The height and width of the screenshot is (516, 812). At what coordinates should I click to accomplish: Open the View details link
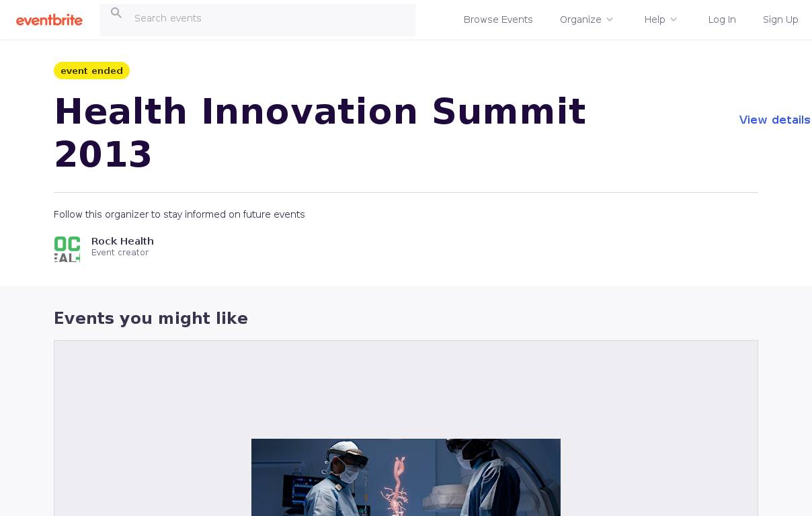click(774, 120)
